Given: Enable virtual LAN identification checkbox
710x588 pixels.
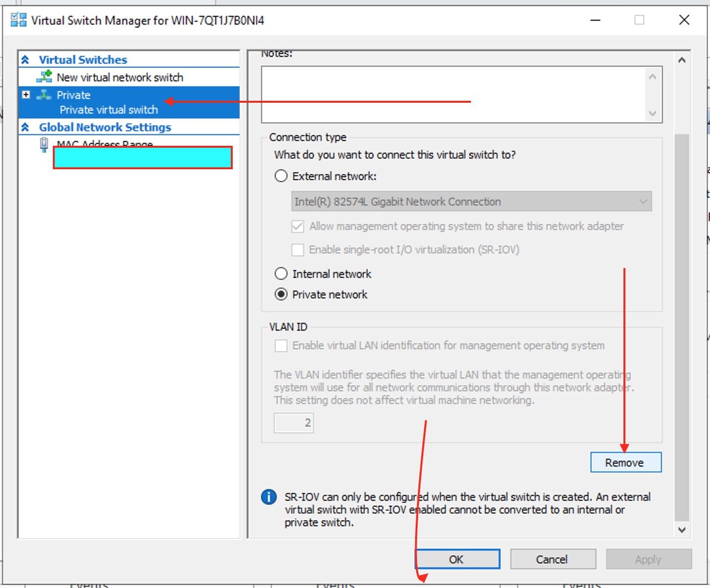Looking at the screenshot, I should pos(281,346).
